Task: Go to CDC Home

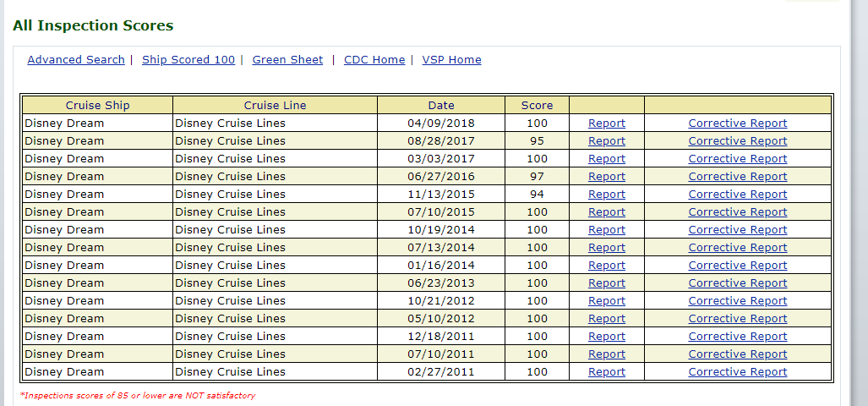Action: click(374, 60)
